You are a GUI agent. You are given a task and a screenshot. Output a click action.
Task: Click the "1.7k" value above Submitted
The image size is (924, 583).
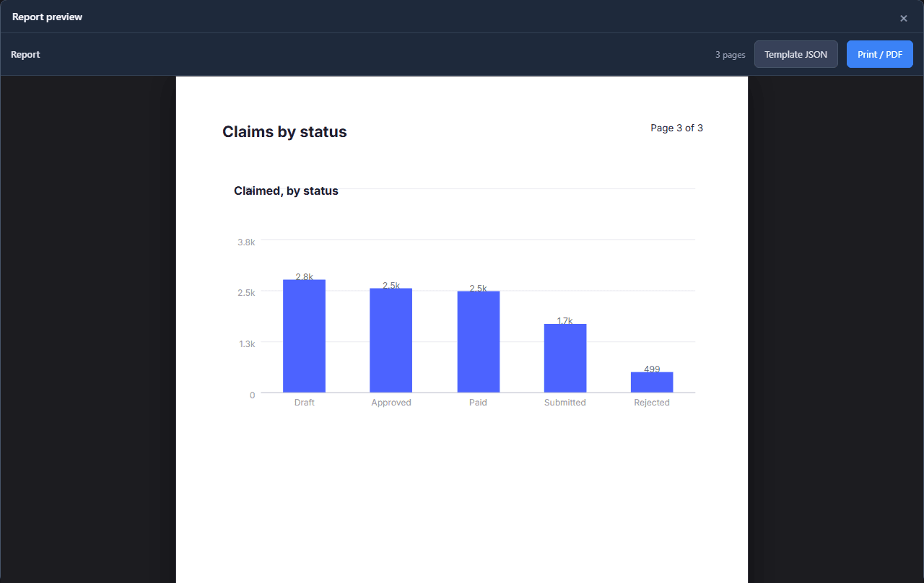565,321
